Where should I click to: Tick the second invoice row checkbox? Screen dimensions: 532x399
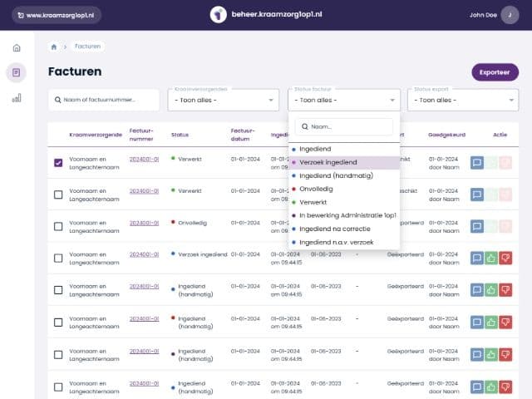58,195
